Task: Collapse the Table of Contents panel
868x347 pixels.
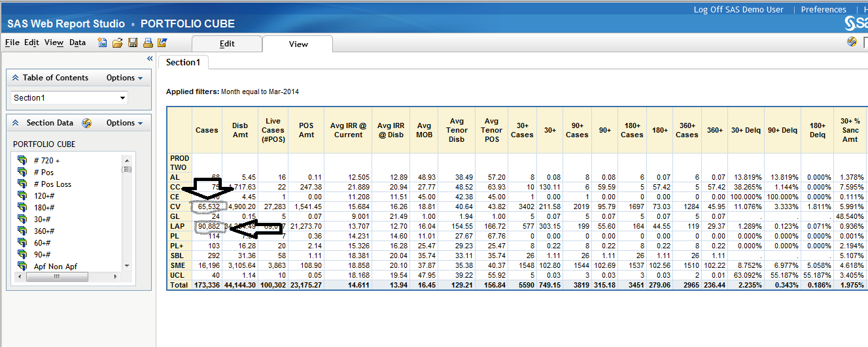Action: [x=16, y=78]
